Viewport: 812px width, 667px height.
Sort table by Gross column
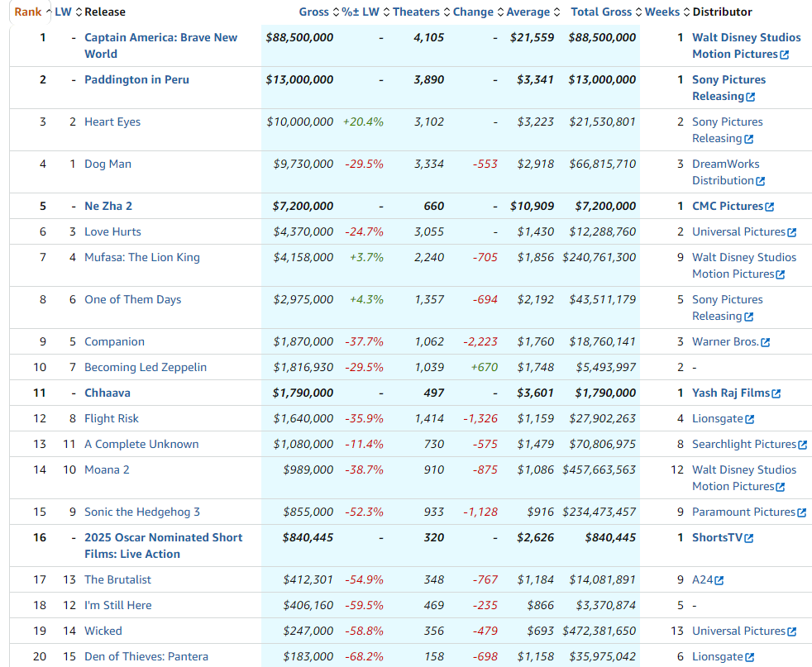(x=313, y=12)
